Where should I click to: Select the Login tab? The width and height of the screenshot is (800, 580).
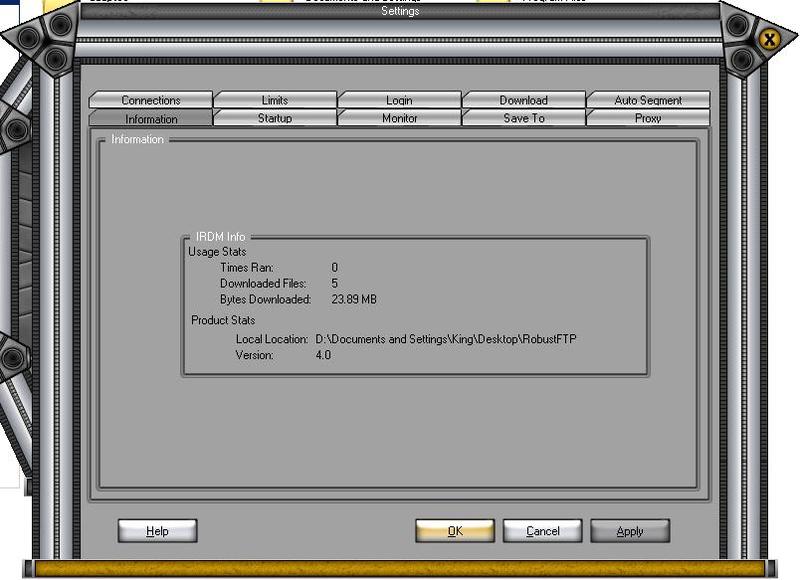tap(399, 100)
